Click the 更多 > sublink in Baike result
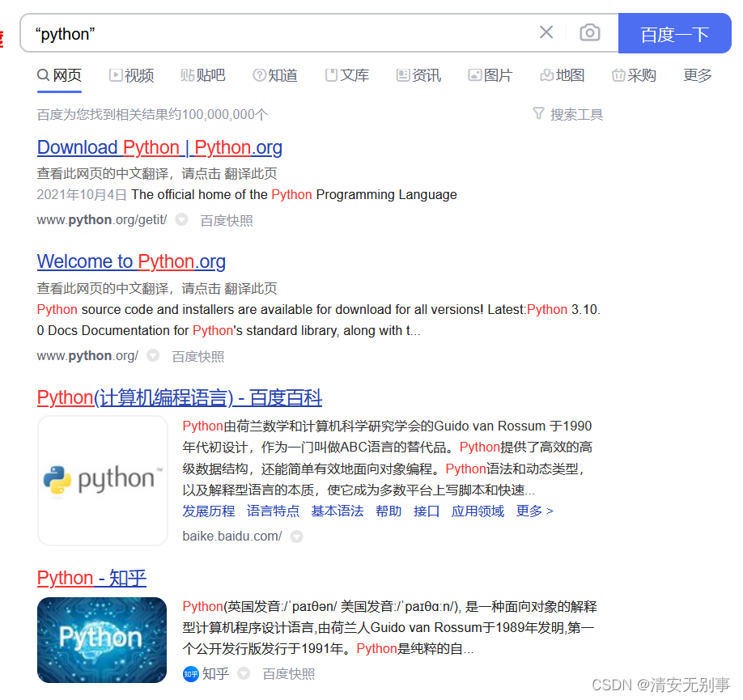 534,511
